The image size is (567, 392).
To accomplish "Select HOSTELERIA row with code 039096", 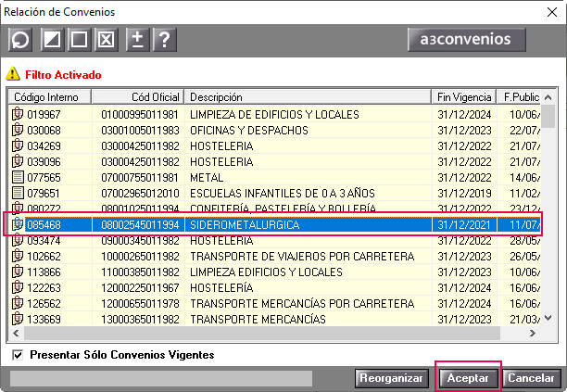I will 274,161.
